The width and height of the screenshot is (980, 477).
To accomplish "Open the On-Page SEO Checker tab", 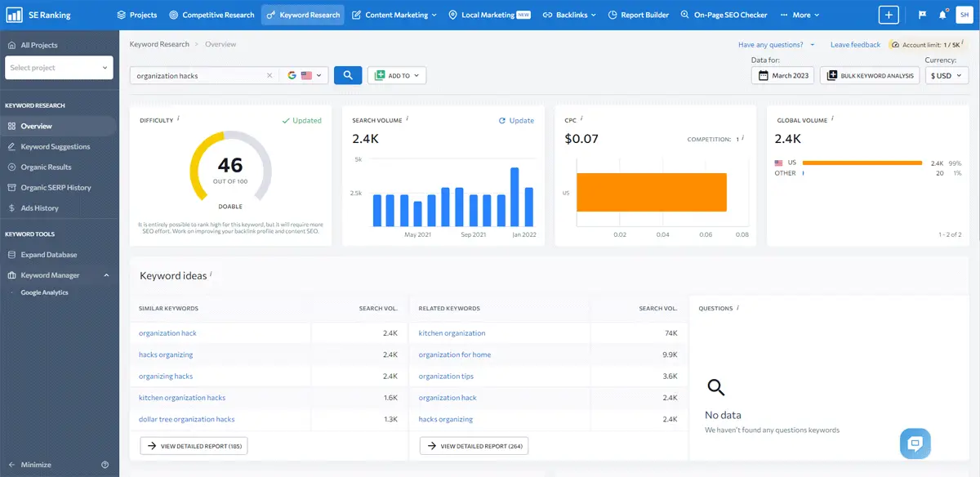I will point(724,15).
